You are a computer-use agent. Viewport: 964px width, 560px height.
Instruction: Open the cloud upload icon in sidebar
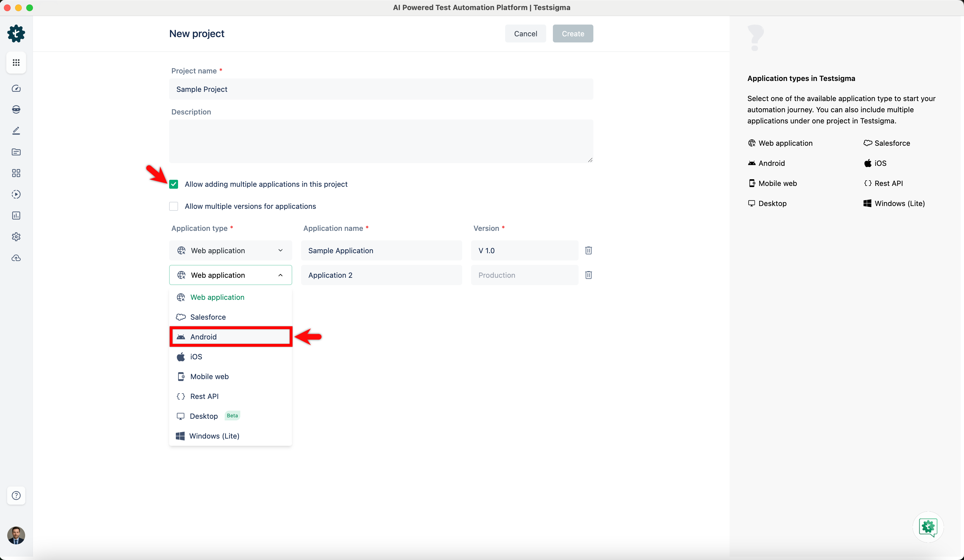click(x=16, y=258)
